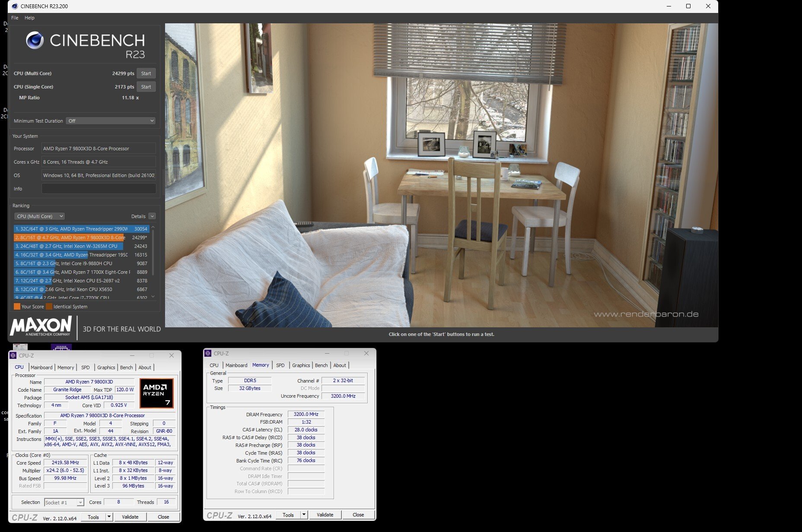Click the Info text field
802x532 pixels.
tap(99, 189)
